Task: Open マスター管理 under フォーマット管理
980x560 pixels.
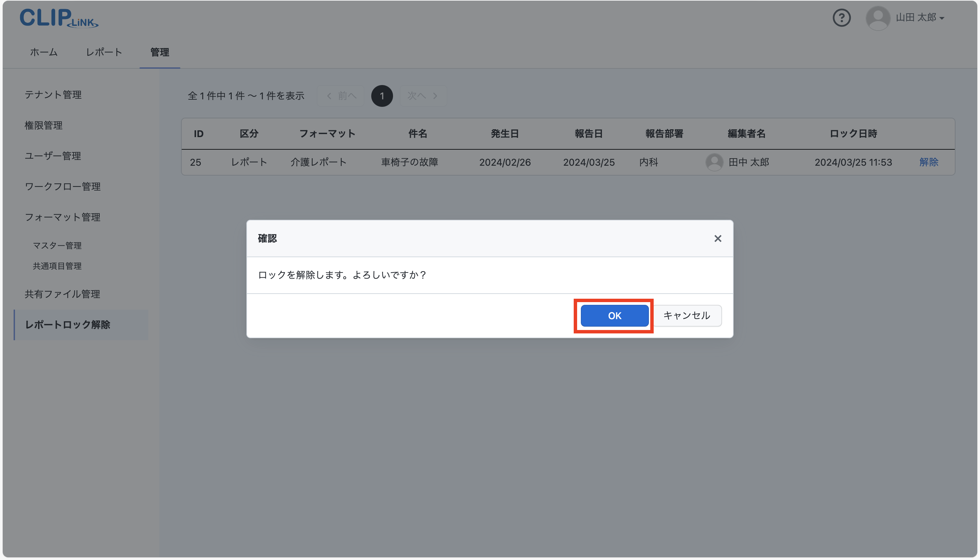Action: pos(57,245)
